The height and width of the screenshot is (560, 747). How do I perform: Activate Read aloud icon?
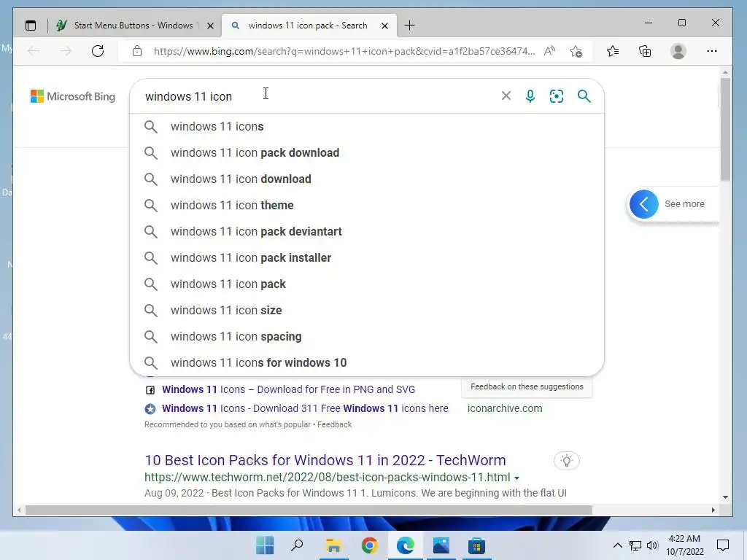click(x=550, y=51)
